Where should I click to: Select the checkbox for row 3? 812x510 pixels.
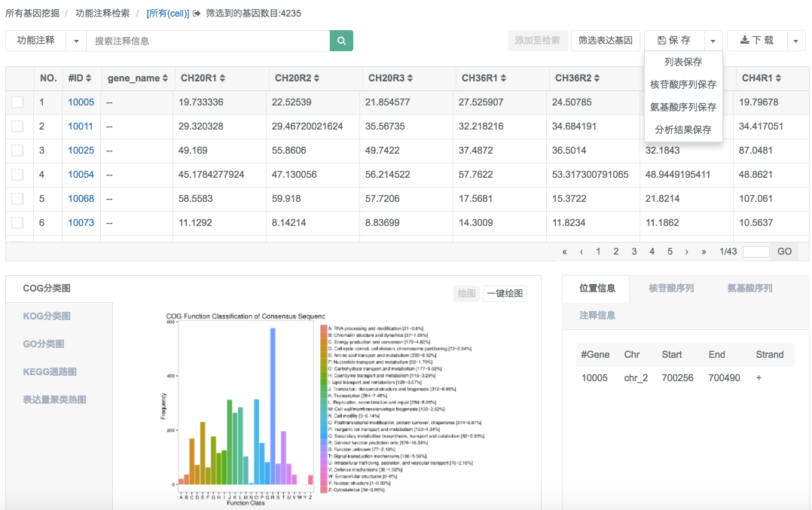coord(17,151)
